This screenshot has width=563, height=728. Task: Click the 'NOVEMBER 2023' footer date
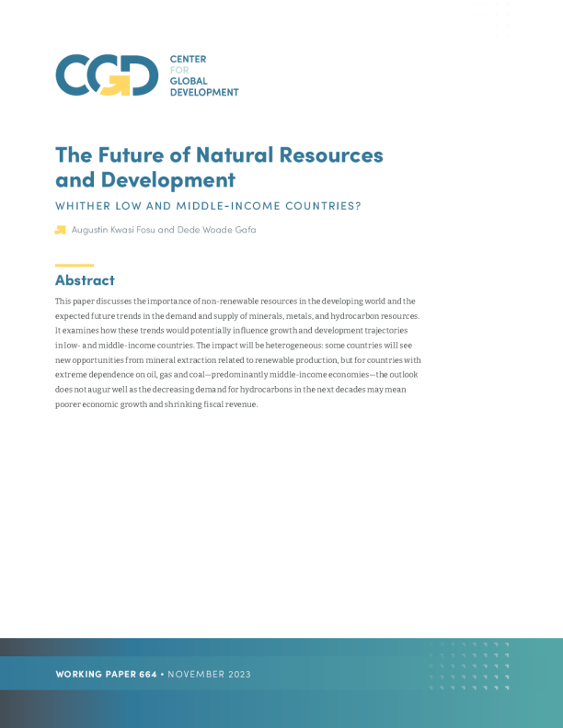(x=209, y=674)
